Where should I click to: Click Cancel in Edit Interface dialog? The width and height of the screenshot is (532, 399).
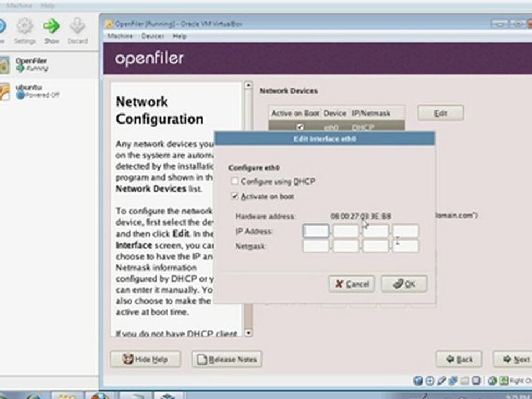(351, 284)
